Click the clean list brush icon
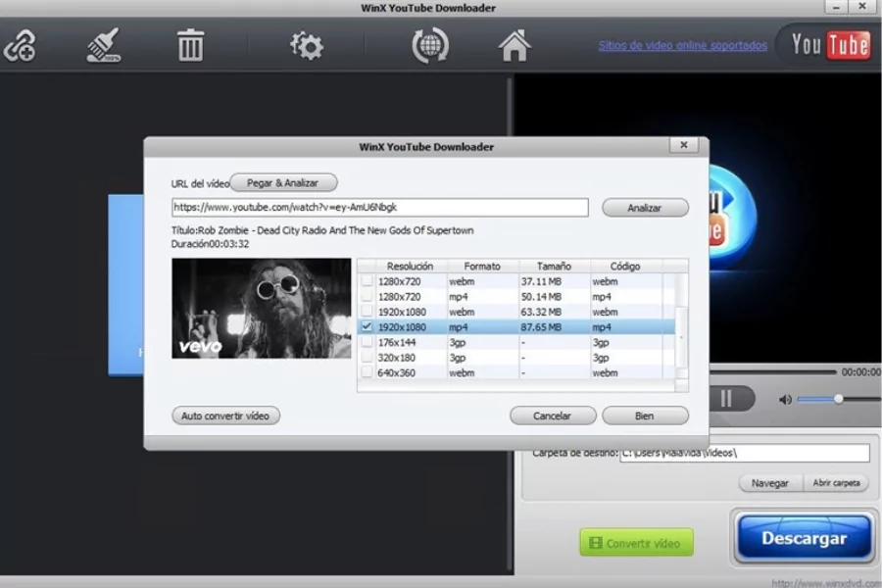This screenshot has width=882, height=588. (x=104, y=45)
